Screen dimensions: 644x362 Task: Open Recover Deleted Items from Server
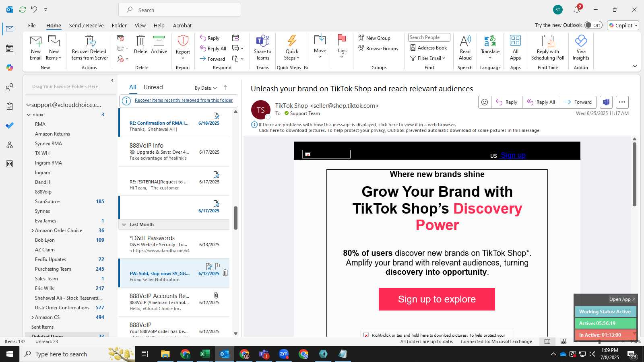pyautogui.click(x=89, y=47)
